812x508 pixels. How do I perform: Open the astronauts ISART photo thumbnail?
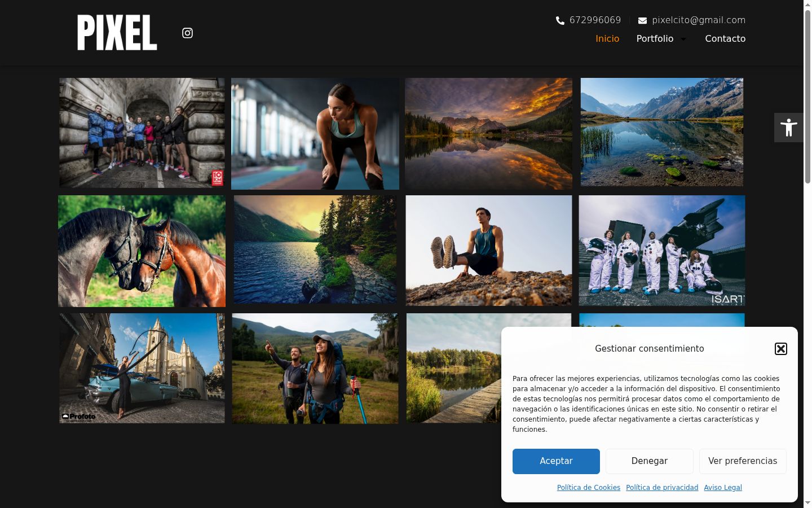662,251
